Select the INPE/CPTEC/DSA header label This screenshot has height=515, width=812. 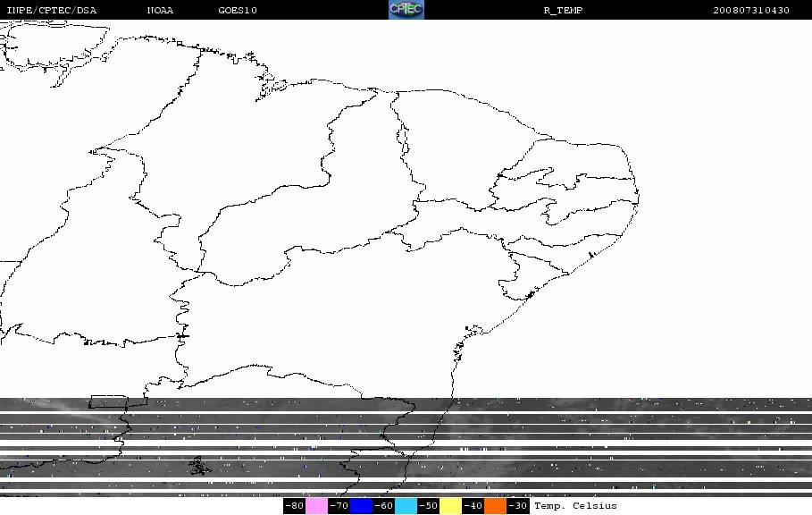51,10
